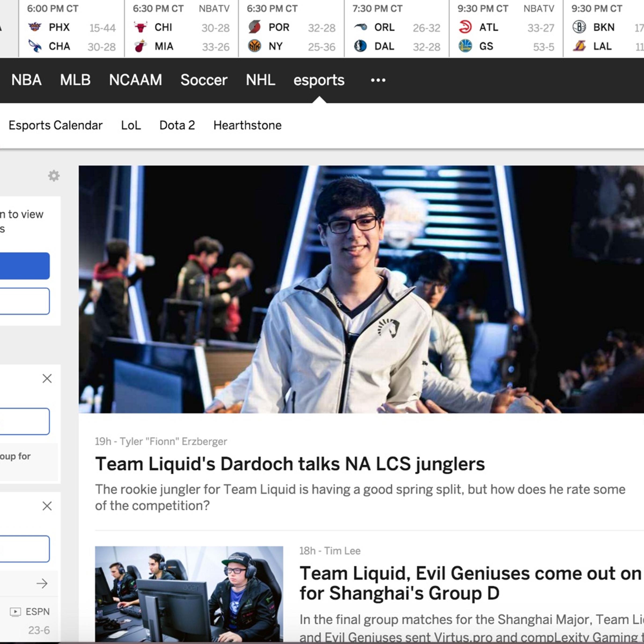Open the Hearthstone subsection
This screenshot has height=644, width=644.
tap(248, 125)
